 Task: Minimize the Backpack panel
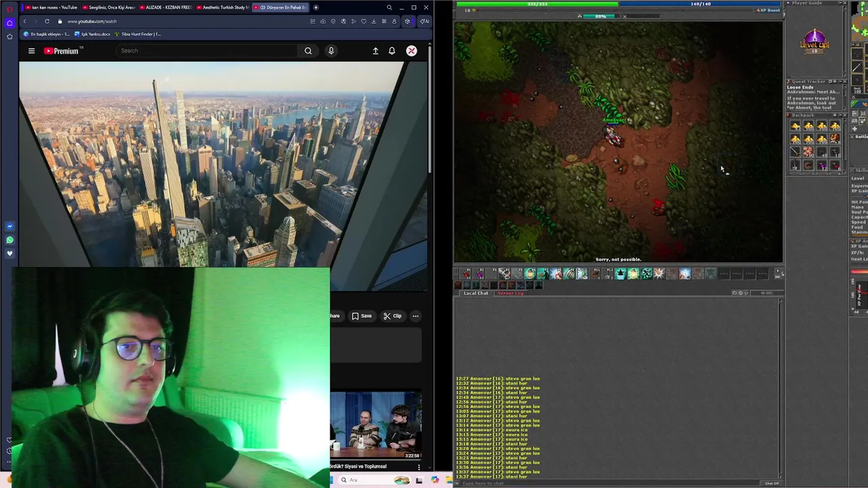840,115
